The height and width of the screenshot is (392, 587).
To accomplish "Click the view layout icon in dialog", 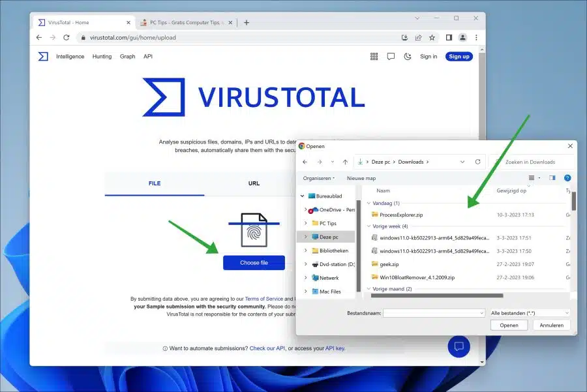I will pos(531,178).
